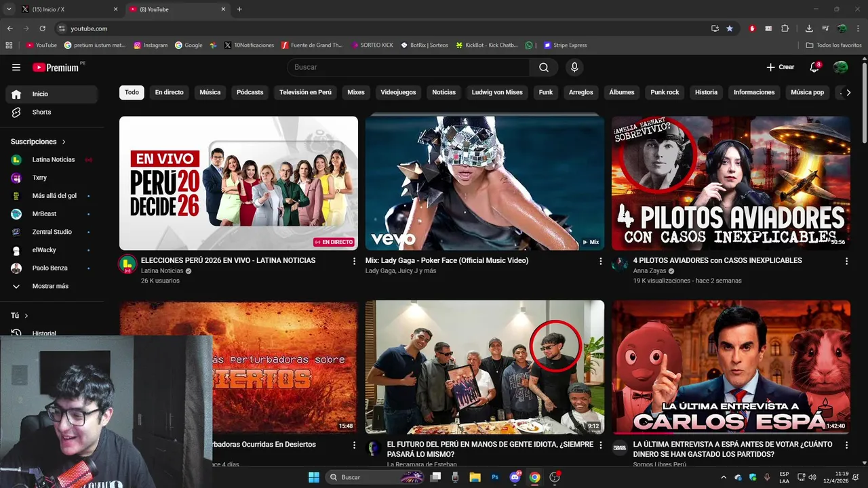Viewport: 868px width, 488px height.
Task: Close the Inicio / X browser tab
Action: 115,9
